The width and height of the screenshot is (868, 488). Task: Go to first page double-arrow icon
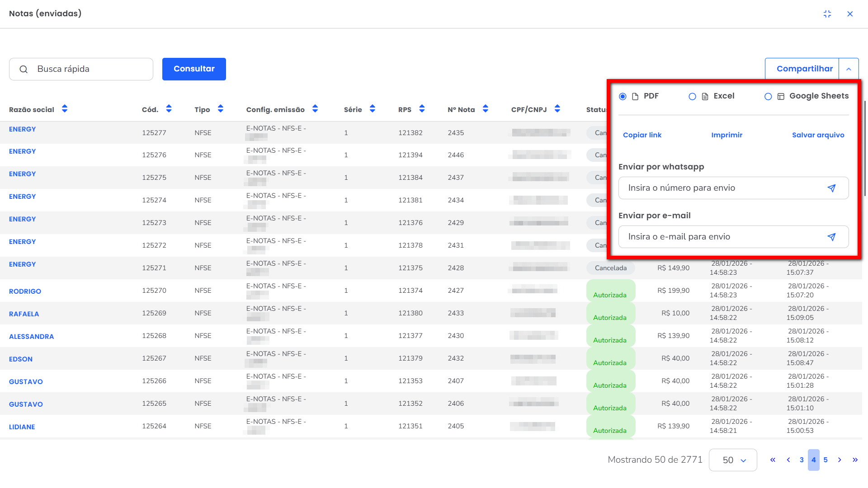(x=773, y=460)
